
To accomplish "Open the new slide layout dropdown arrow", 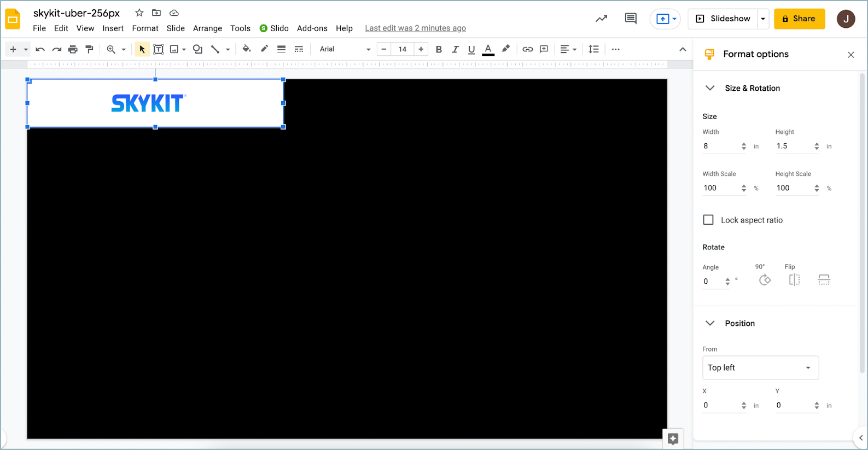I will 26,49.
